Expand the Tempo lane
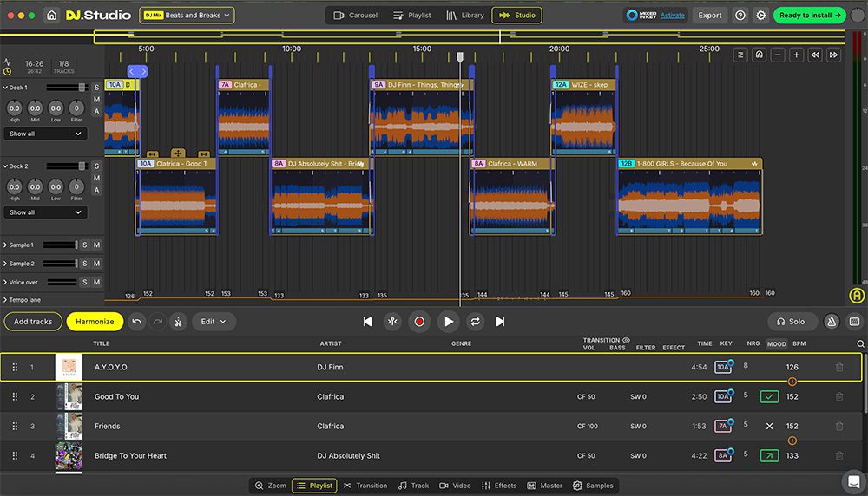The image size is (868, 496). [x=5, y=300]
